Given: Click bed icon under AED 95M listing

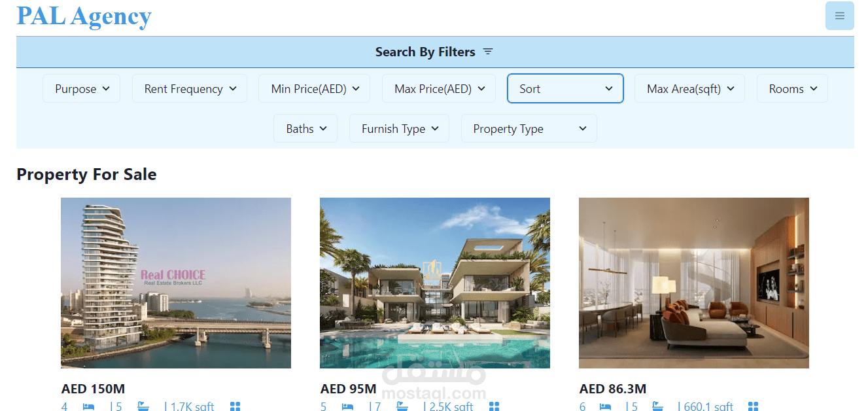Looking at the screenshot, I should (347, 407).
